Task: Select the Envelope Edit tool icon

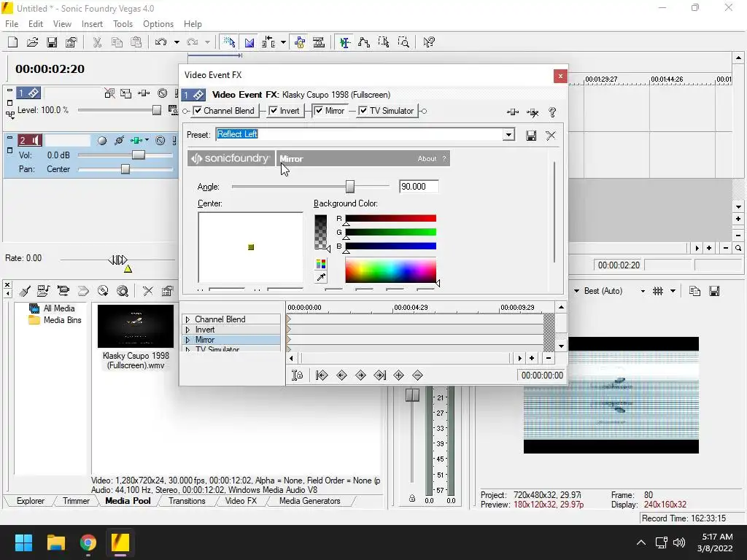Action: pos(364,42)
